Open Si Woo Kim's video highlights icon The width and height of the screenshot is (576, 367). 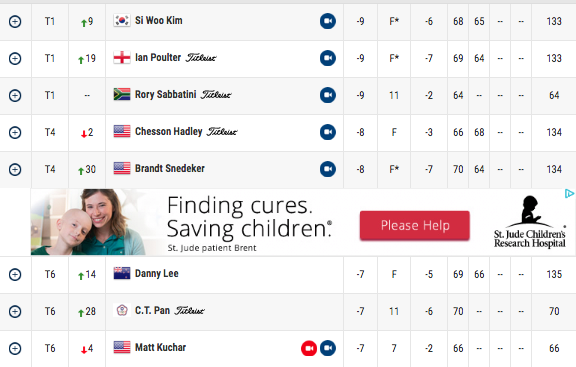[328, 21]
